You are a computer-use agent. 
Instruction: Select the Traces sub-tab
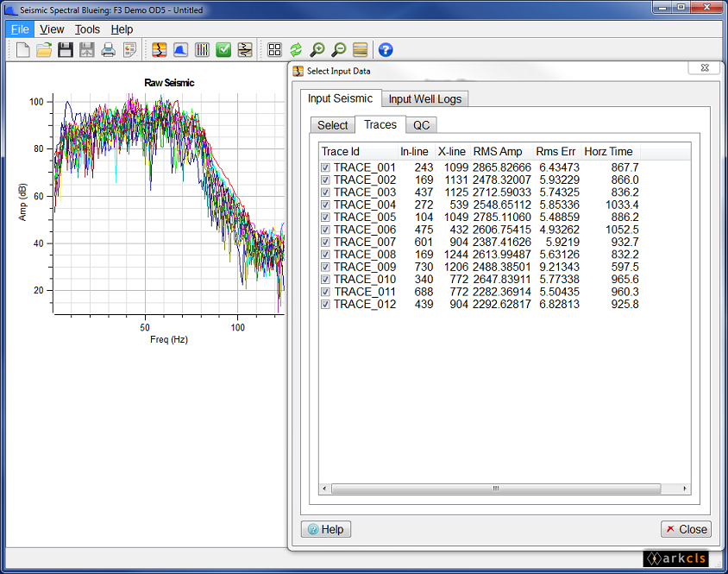coord(380,124)
